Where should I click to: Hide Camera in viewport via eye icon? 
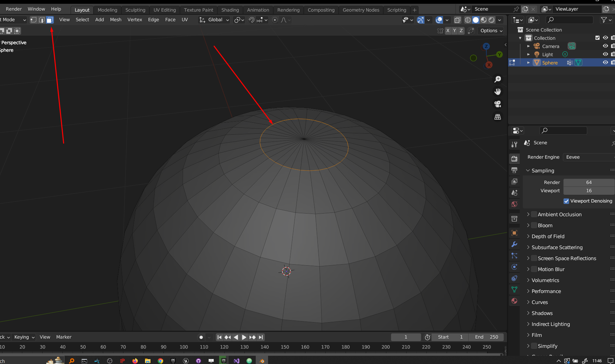605,46
